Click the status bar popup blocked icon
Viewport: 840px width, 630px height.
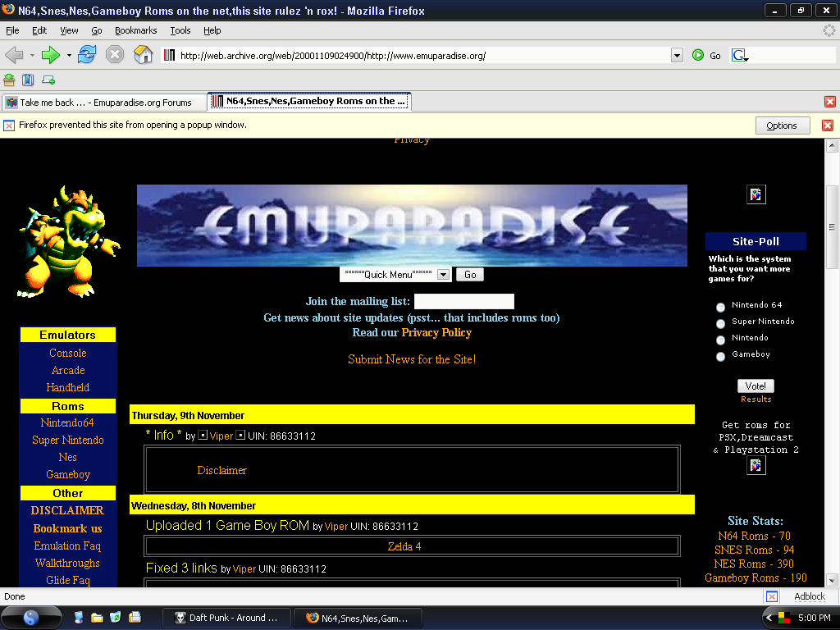[771, 596]
